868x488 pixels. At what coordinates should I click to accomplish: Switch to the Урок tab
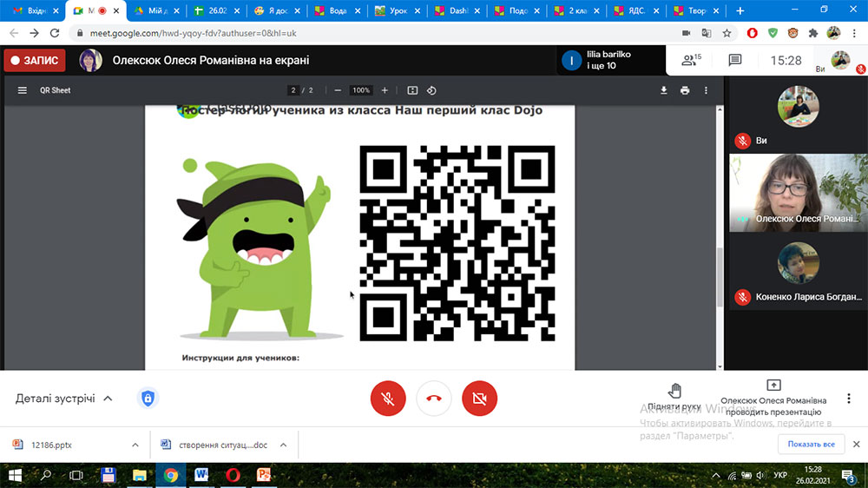click(x=397, y=10)
